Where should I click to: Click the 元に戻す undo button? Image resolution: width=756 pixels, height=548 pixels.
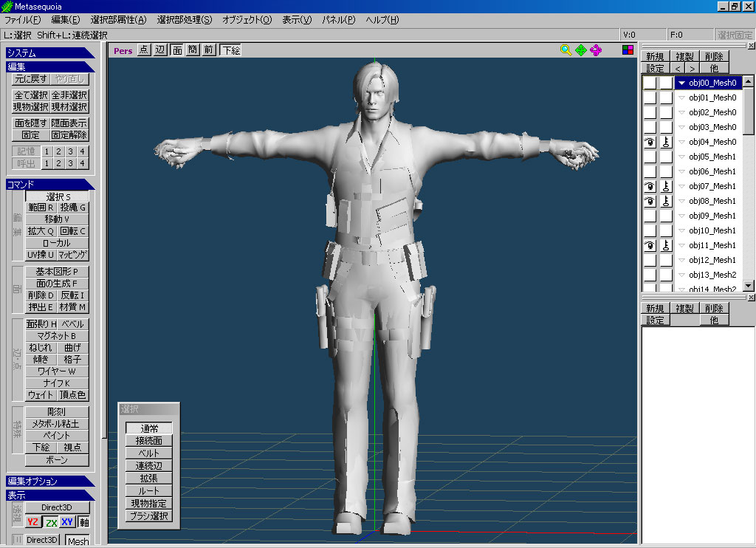[x=31, y=78]
